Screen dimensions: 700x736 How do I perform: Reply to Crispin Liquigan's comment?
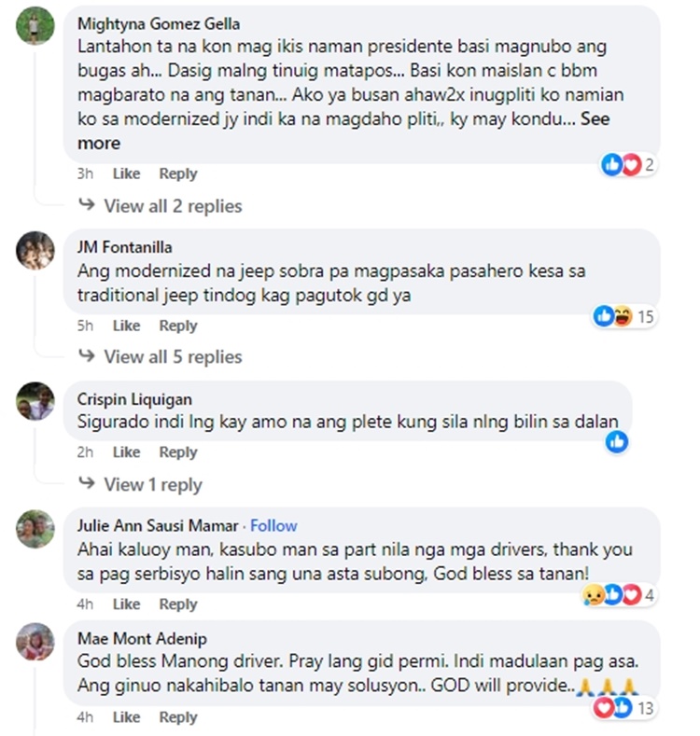(178, 452)
